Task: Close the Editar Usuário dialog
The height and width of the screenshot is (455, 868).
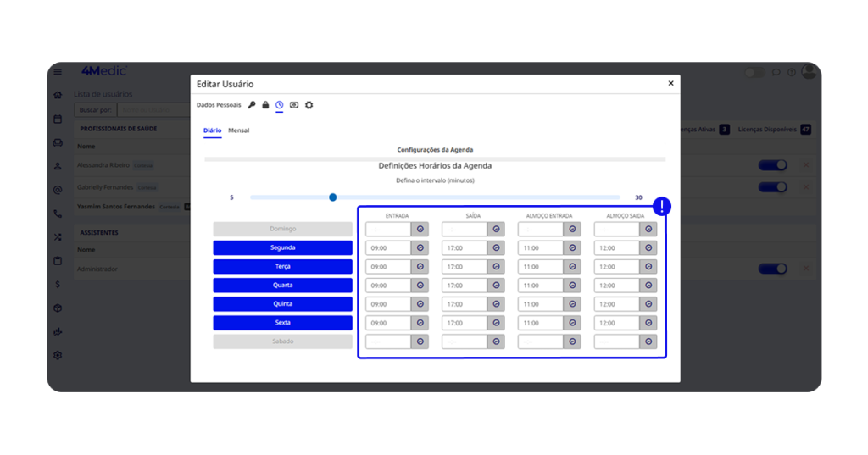Action: (x=670, y=84)
